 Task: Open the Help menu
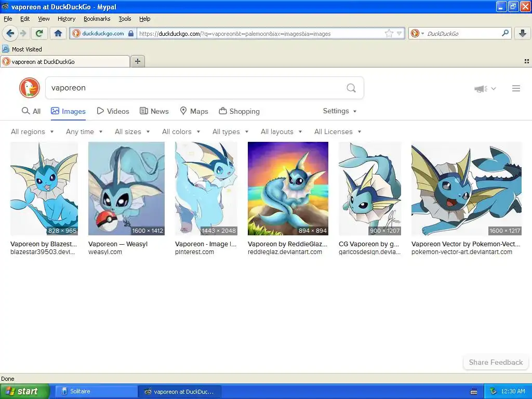coord(144,19)
